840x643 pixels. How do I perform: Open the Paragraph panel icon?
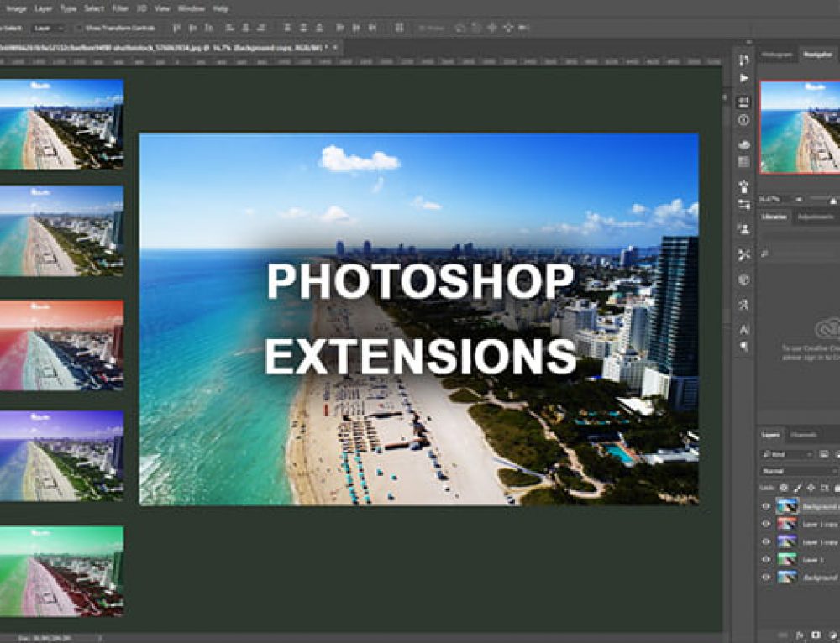pos(743,347)
